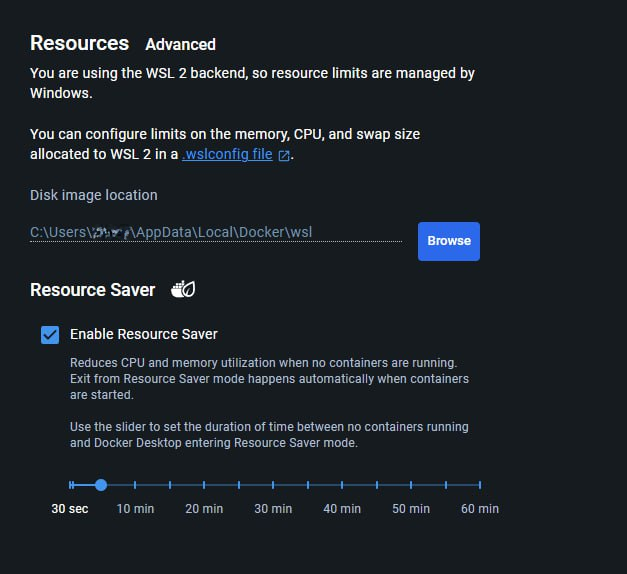Open the Advanced resources tab
Image resolution: width=627 pixels, height=574 pixels.
180,44
